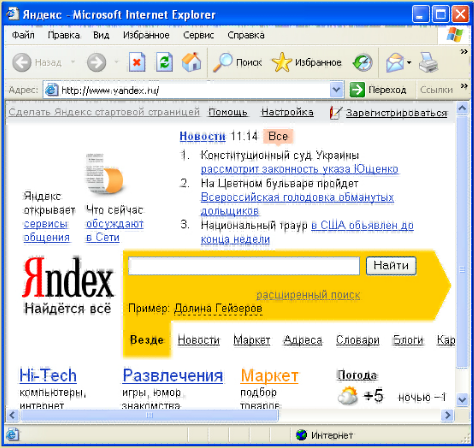Click the Back arrow icon

click(x=22, y=62)
